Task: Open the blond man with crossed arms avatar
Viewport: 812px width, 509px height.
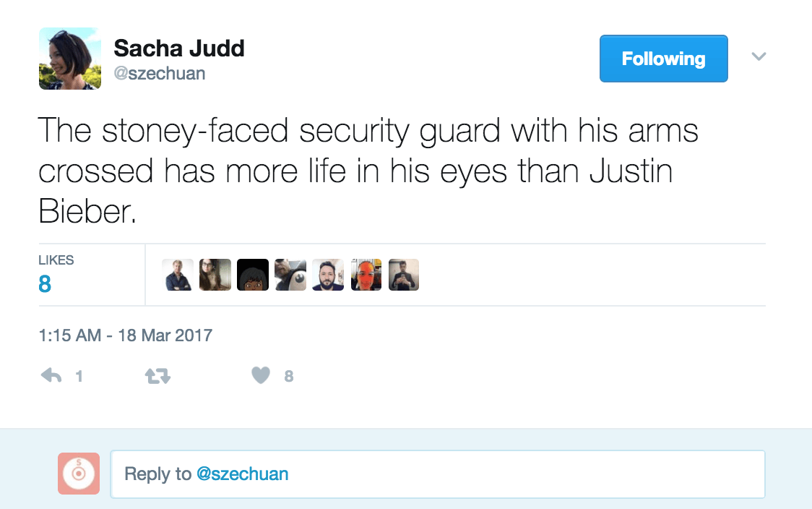Action: pos(178,275)
